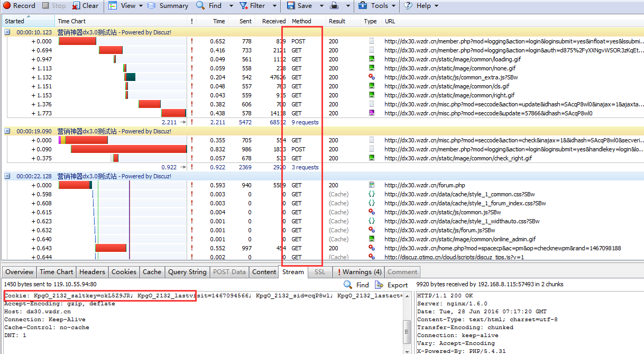The image size is (644, 354).
Task: Collapse the 00:00:22.128 page group
Action: pos(7,176)
